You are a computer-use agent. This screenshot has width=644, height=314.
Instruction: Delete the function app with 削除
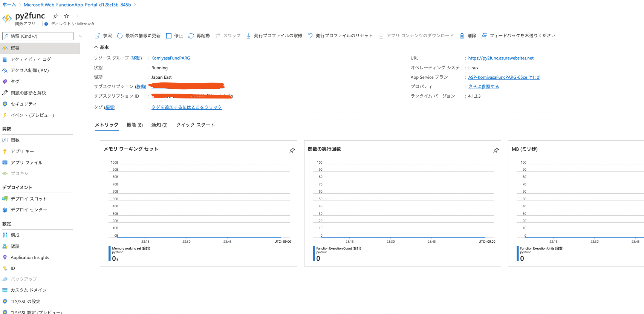(468, 36)
